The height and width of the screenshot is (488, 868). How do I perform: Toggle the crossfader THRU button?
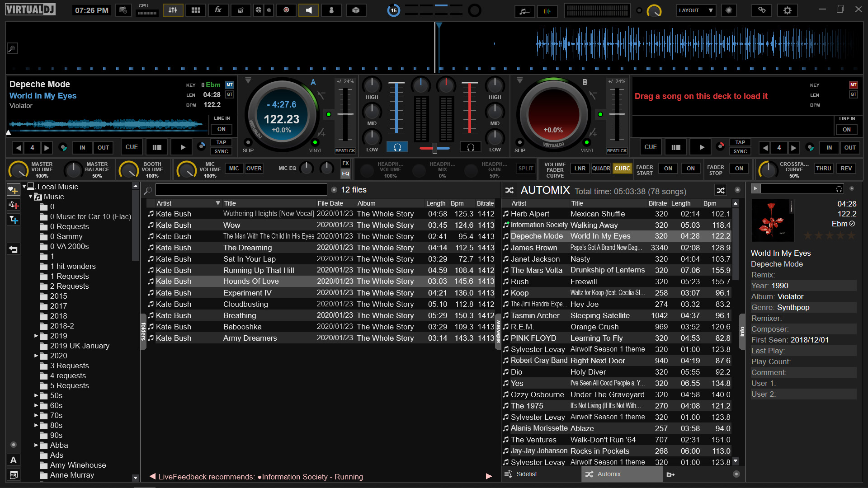coord(824,169)
